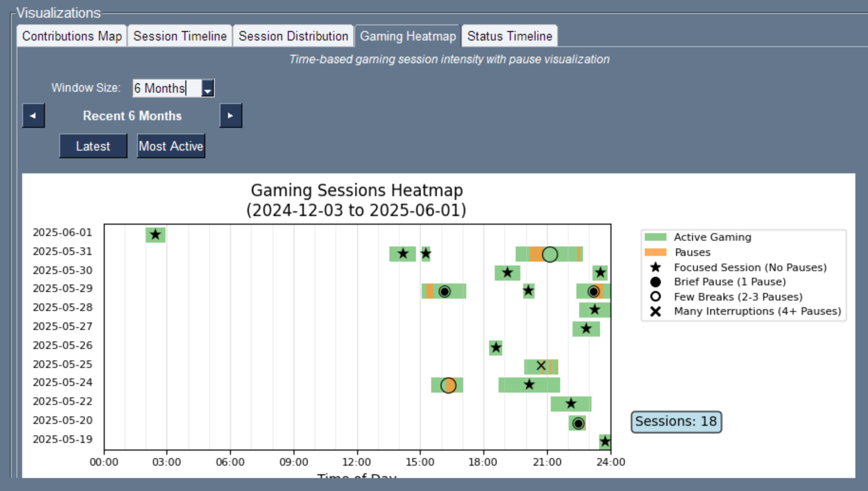Click the 2025-06-01 date axis label
Viewport: 868px width, 491px height.
click(x=63, y=233)
